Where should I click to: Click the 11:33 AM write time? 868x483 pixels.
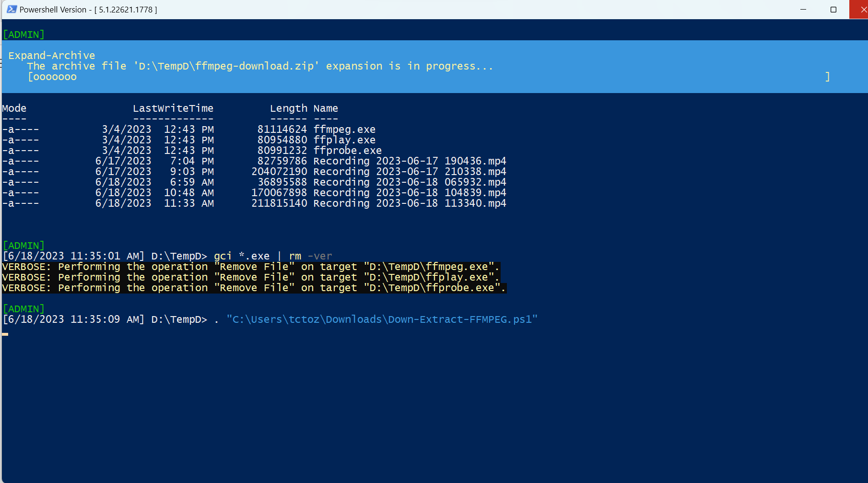(x=189, y=203)
